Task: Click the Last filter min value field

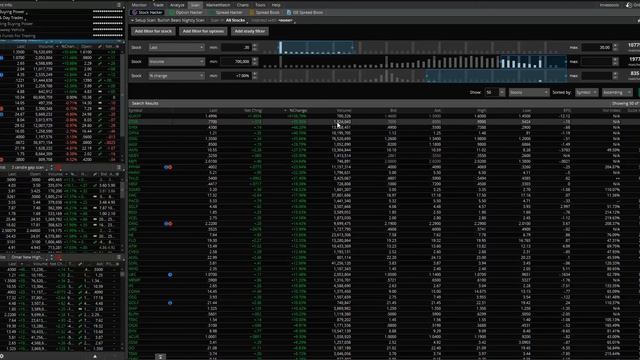Action: (236, 47)
